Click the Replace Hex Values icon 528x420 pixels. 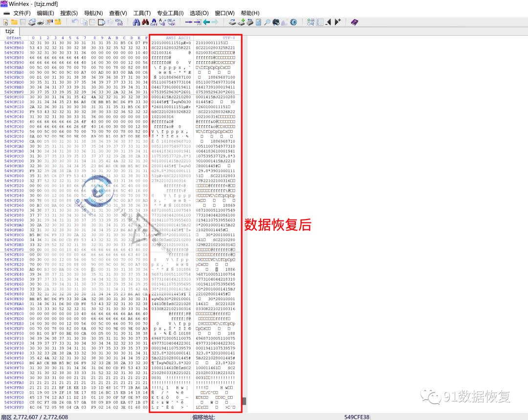pyautogui.click(x=171, y=22)
